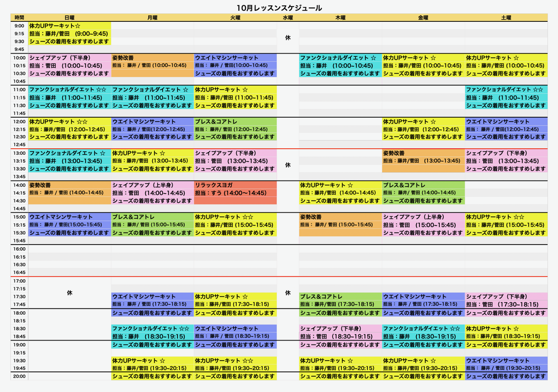This screenshot has width=558, height=392.
Task: Click the 17:15 time row label
Action: tap(19, 289)
